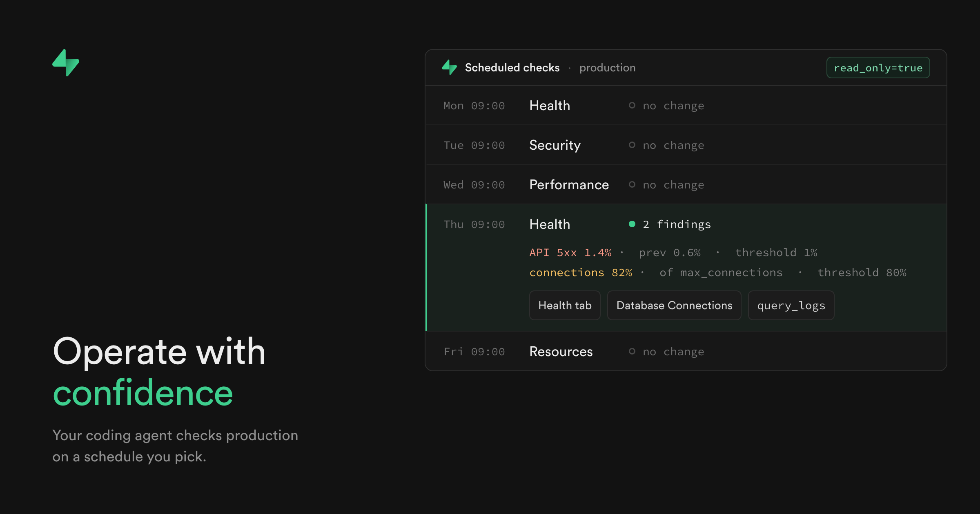The height and width of the screenshot is (514, 980).
Task: Click the hollow status circle in Performance row
Action: [x=632, y=184]
